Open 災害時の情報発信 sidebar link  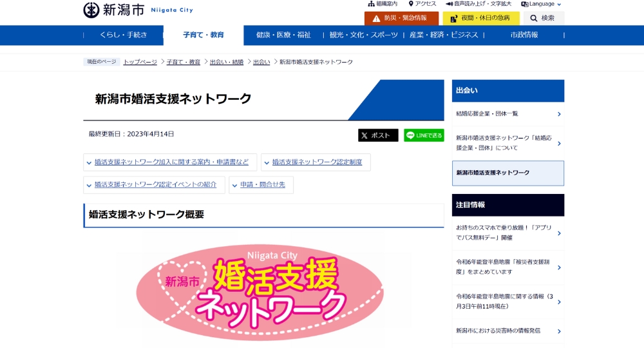coord(508,331)
